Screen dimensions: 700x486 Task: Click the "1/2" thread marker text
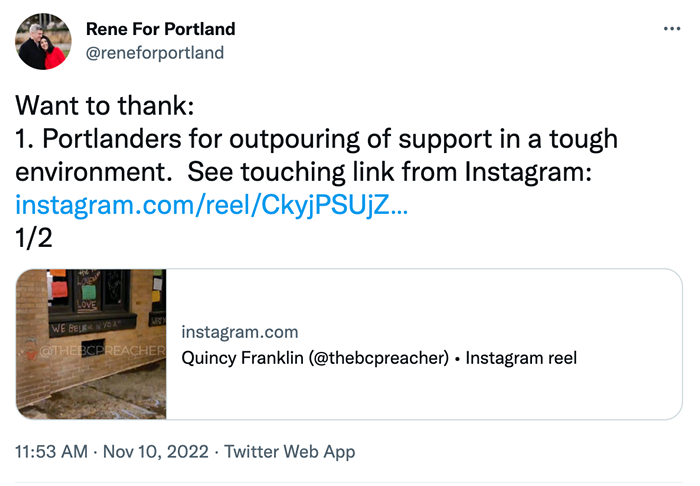pyautogui.click(x=34, y=240)
